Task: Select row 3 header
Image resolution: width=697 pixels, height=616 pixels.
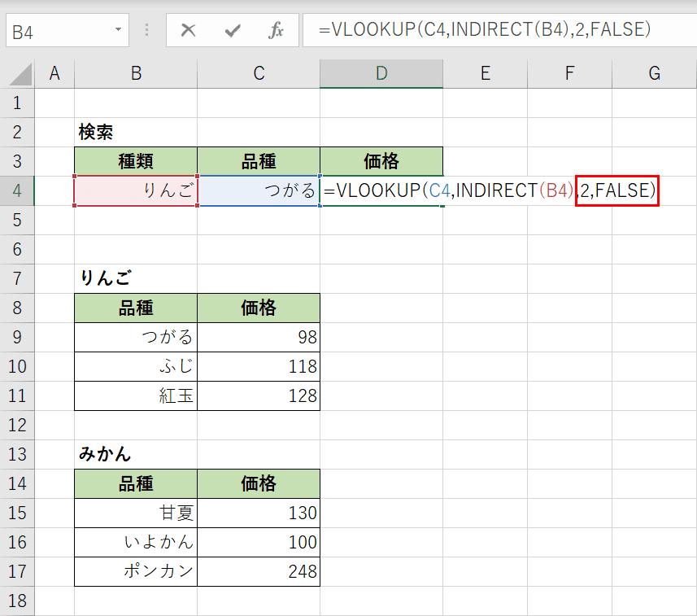Action: point(17,161)
